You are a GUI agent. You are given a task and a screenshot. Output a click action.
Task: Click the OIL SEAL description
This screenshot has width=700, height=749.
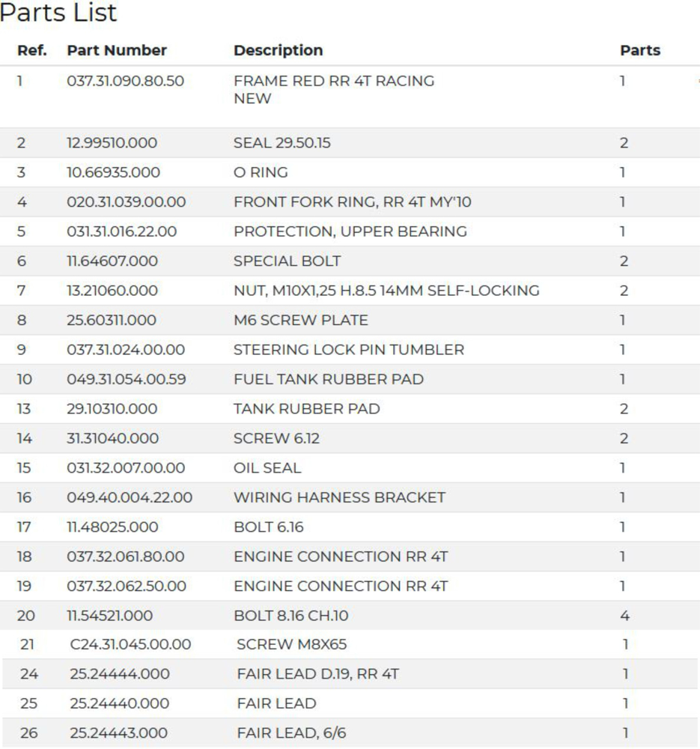pyautogui.click(x=267, y=468)
